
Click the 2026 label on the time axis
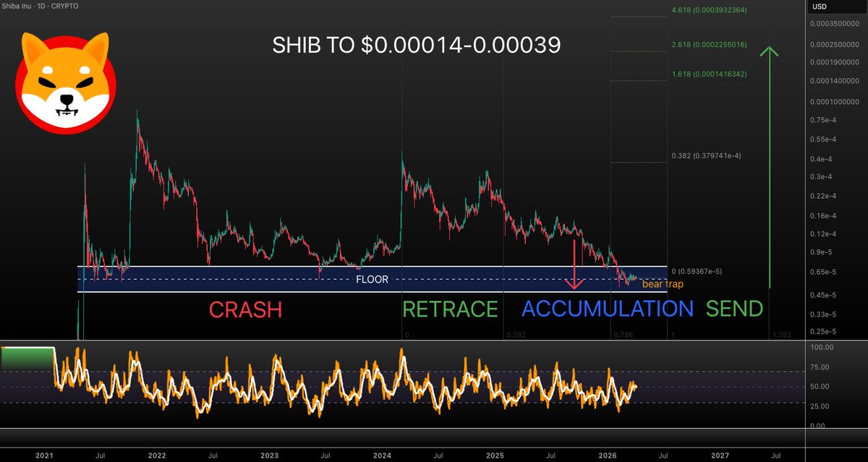pyautogui.click(x=608, y=456)
